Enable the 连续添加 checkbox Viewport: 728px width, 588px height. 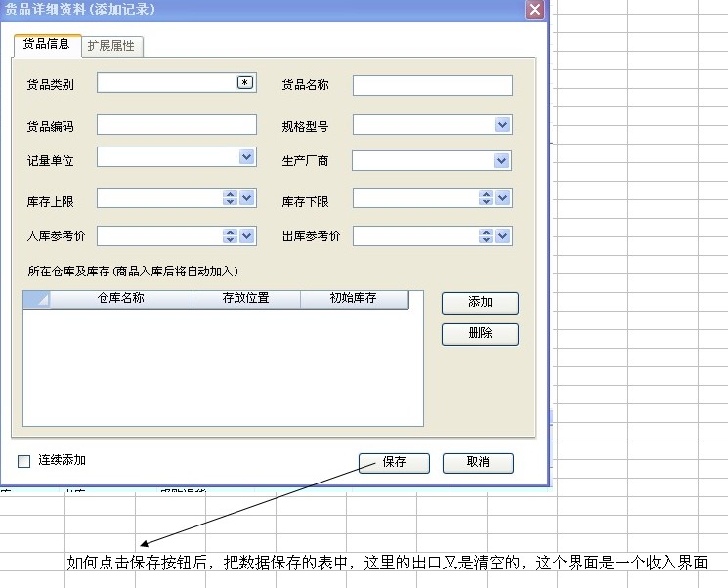[24, 461]
